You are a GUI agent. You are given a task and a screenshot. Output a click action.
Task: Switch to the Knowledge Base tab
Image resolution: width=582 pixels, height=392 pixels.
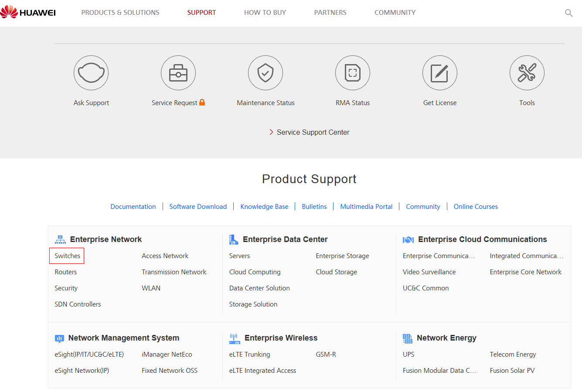(264, 207)
